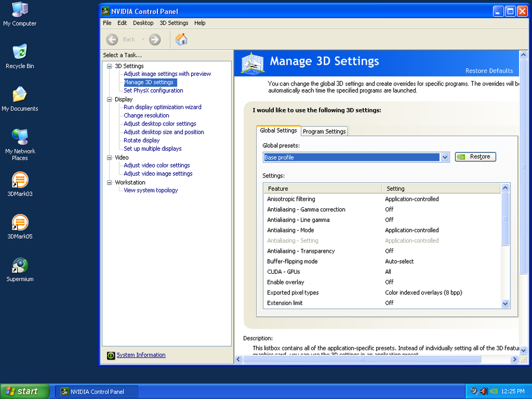Open the 3DMark05 desktop shortcut
This screenshot has width=532, height=399.
click(x=20, y=223)
